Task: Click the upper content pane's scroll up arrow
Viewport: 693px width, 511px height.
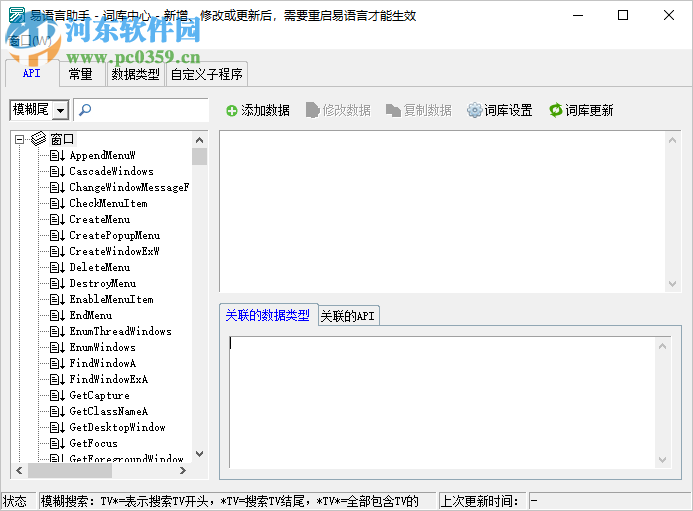Action: pyautogui.click(x=672, y=140)
